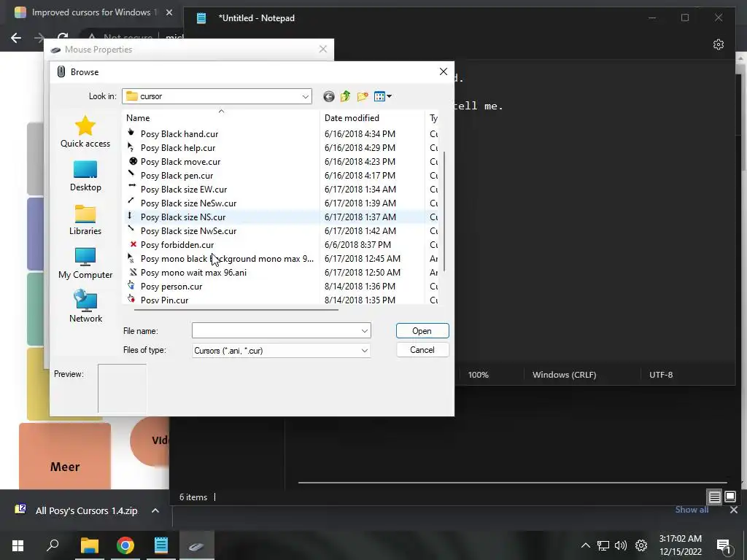Click the hand cursor icon of Posy Black hand.cur

point(131,133)
